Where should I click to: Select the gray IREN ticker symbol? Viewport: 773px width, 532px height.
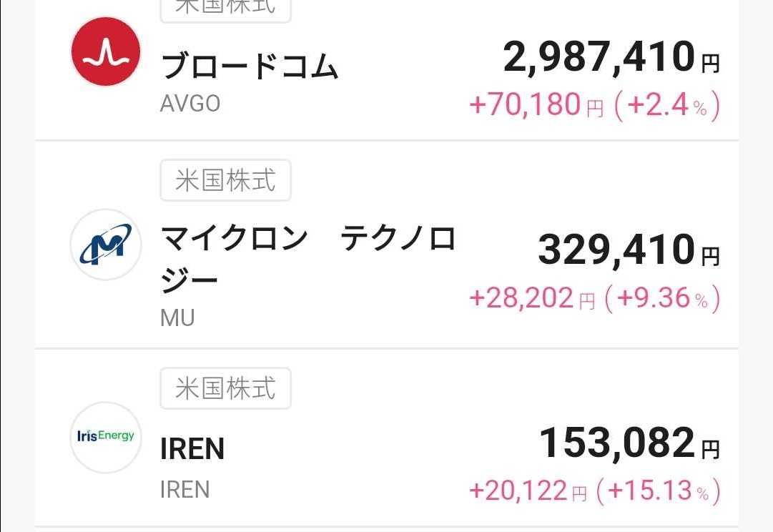click(185, 490)
